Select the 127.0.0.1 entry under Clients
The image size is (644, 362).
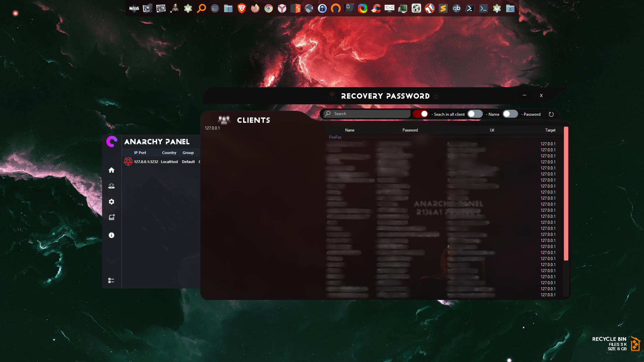212,128
